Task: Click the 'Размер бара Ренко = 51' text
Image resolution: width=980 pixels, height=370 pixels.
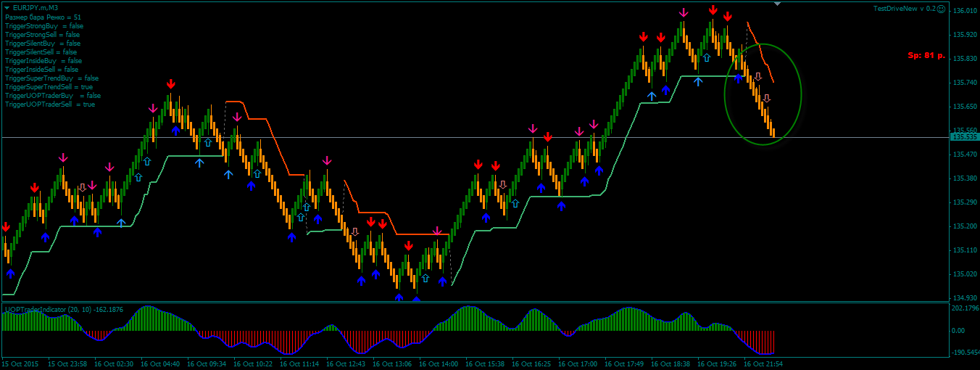Action: pyautogui.click(x=43, y=17)
